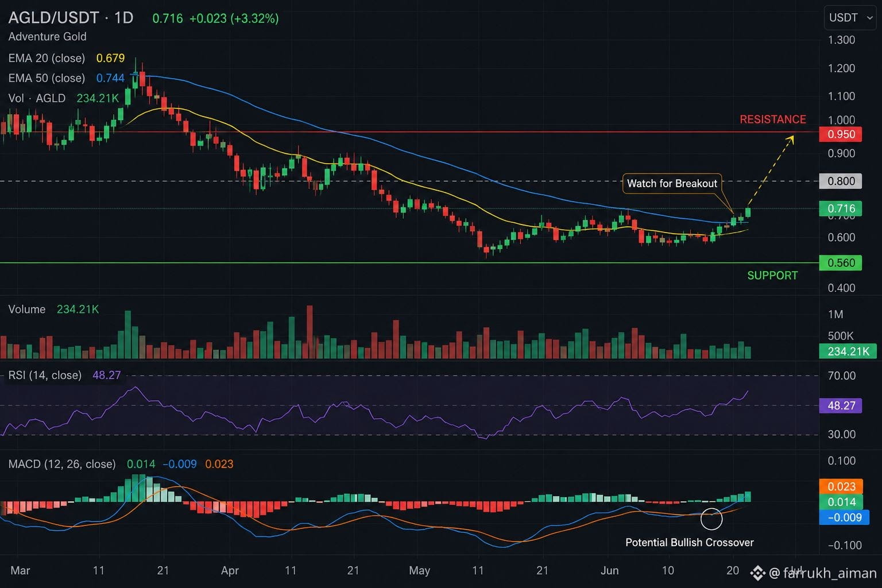Select the grey 0.800 price tag
The image size is (882, 588).
tap(841, 181)
